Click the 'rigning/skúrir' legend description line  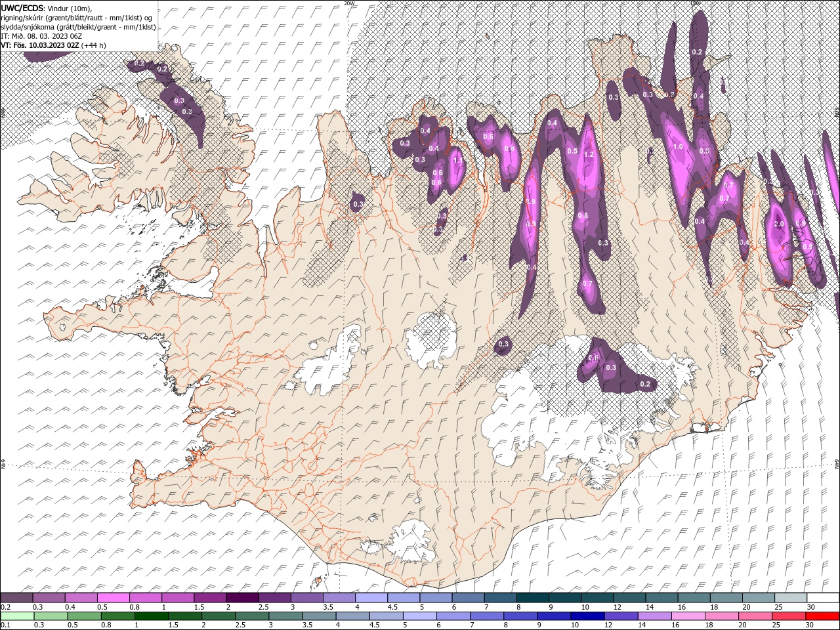tap(77, 18)
